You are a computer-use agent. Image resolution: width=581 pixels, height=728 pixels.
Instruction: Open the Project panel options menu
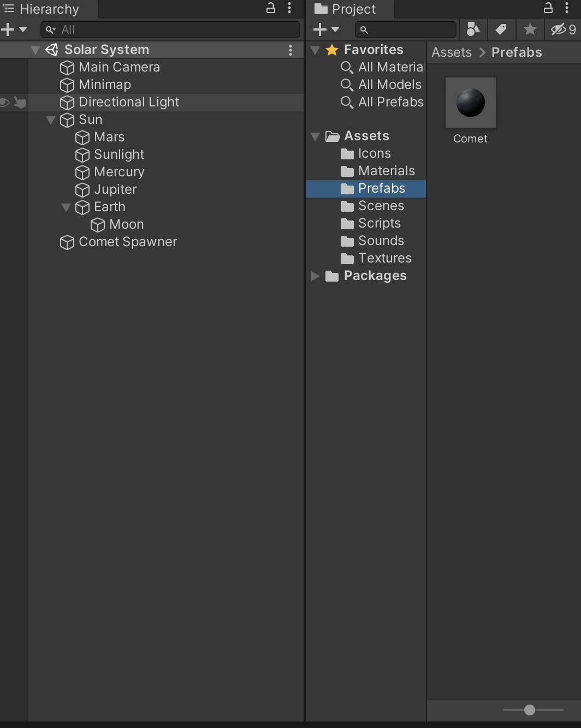pyautogui.click(x=567, y=8)
